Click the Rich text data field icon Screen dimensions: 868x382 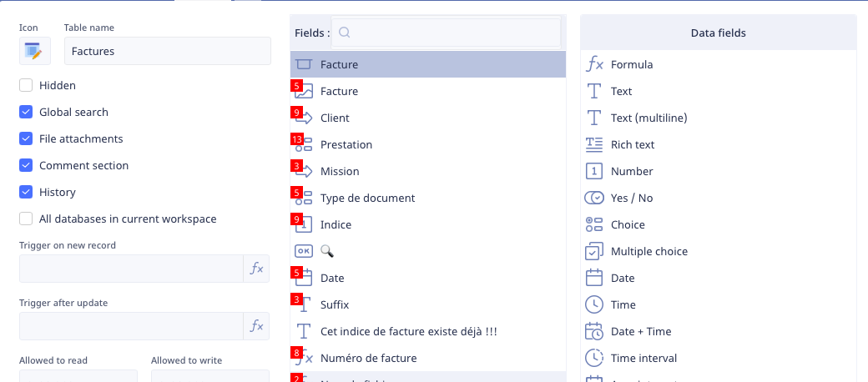pyautogui.click(x=594, y=144)
